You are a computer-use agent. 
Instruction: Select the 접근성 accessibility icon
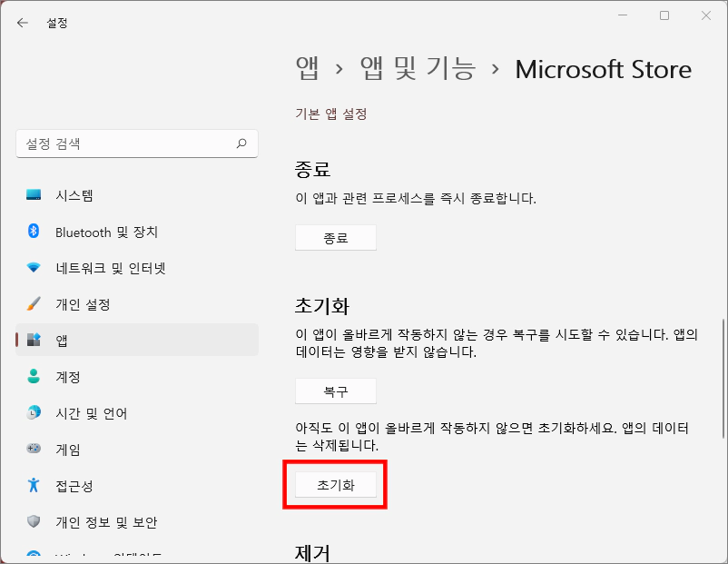click(x=34, y=485)
